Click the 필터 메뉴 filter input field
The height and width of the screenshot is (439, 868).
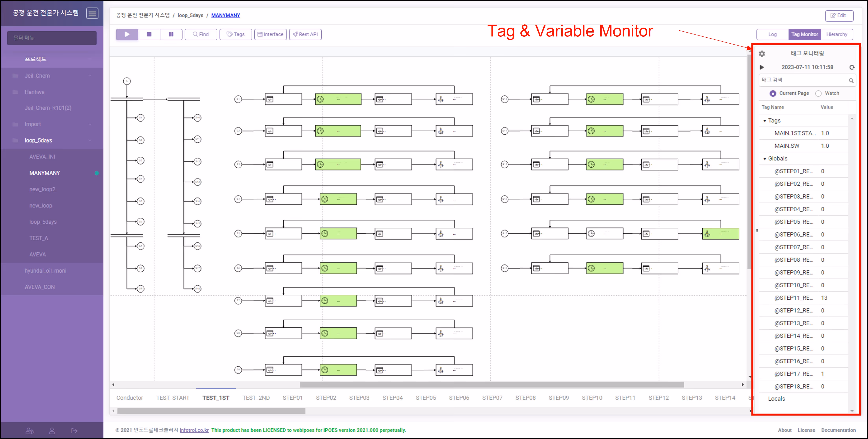click(52, 38)
